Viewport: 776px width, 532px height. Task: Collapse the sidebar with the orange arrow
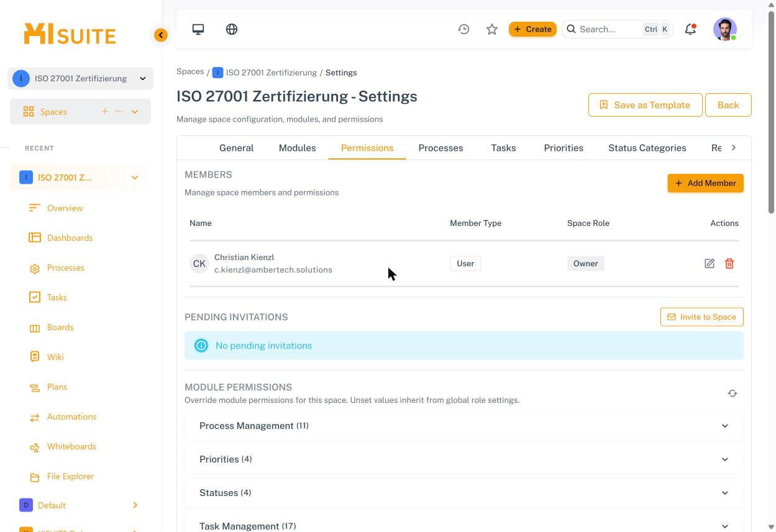161,35
